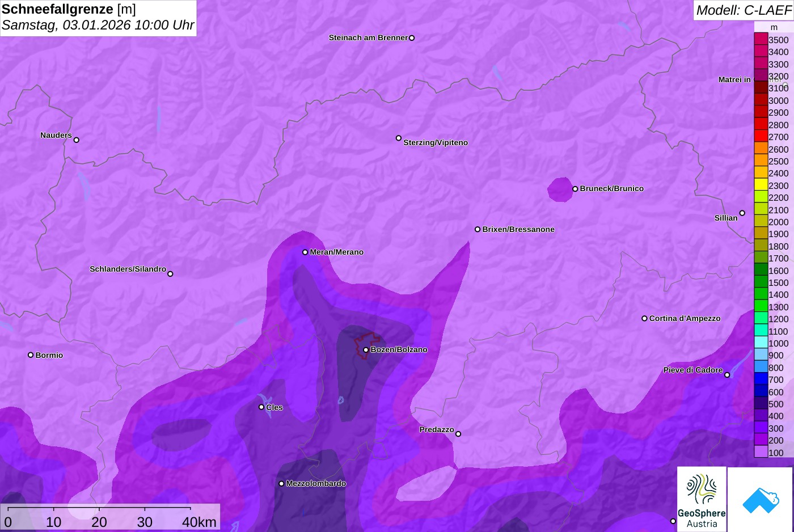
Task: Click the Bormio city marker dot
Action: pos(31,355)
